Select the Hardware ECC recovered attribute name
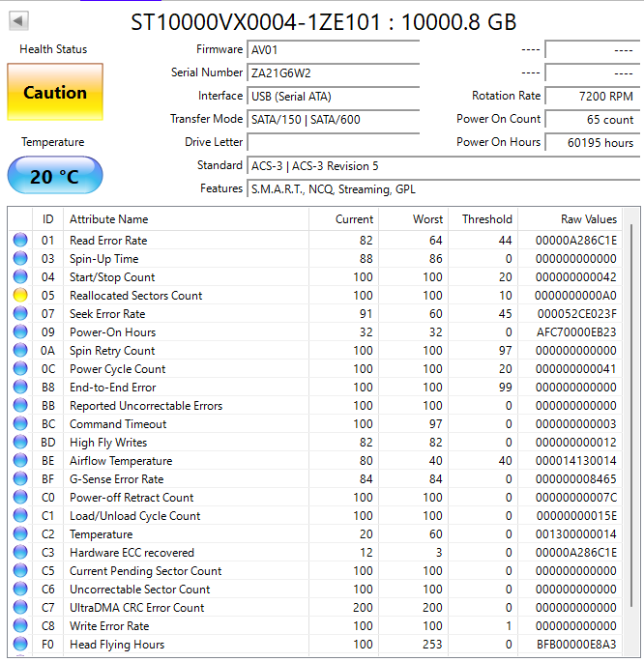The height and width of the screenshot is (662, 644). coord(132,553)
